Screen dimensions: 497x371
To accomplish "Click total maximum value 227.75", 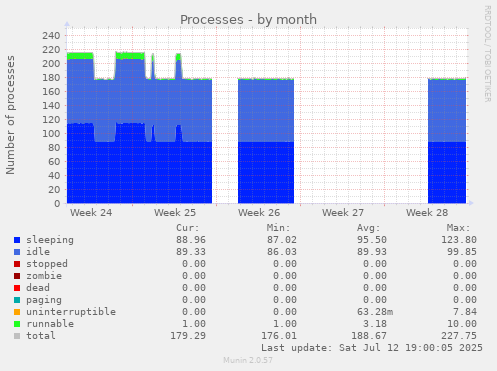I will pos(459,336).
